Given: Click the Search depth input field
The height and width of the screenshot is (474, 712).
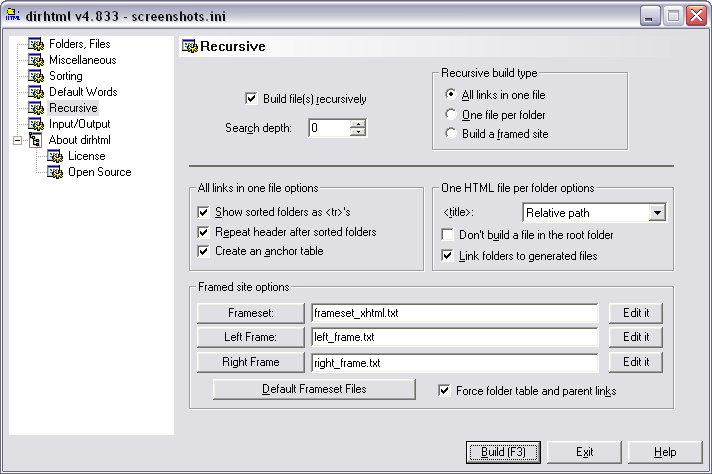Looking at the screenshot, I should 330,128.
